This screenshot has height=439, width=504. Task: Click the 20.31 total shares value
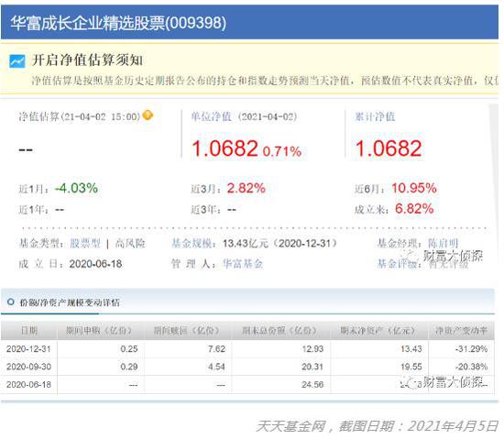click(312, 367)
